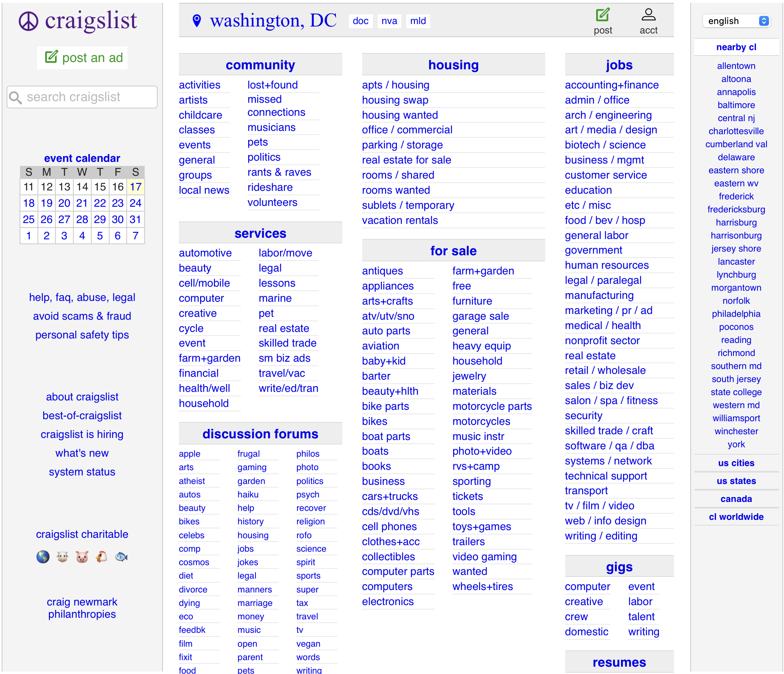This screenshot has width=784, height=674.
Task: Open skilled trade services link
Action: click(287, 343)
